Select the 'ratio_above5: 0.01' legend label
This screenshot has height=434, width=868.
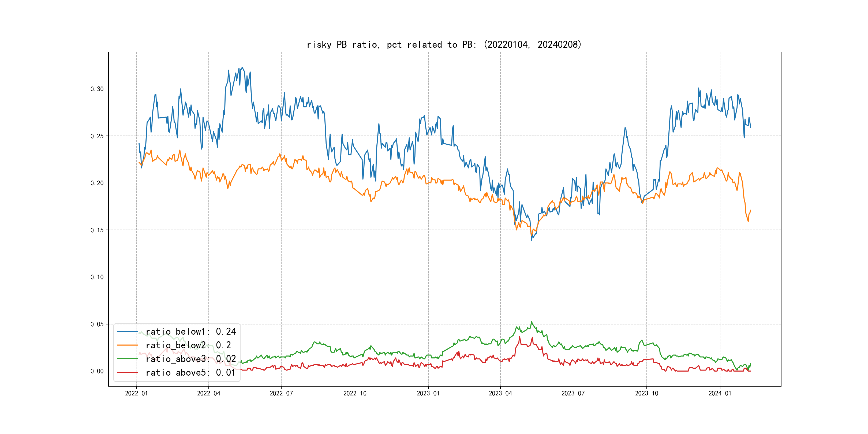click(x=191, y=372)
